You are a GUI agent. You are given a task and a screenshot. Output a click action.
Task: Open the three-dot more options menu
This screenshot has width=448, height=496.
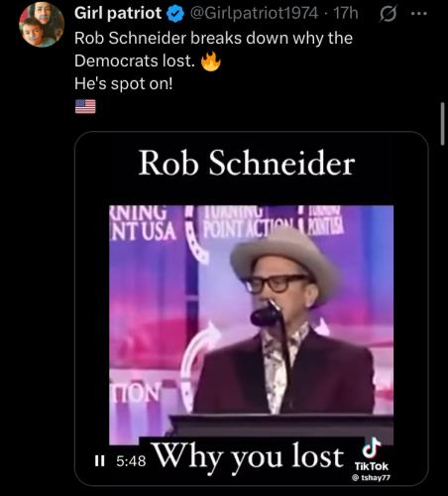pos(419,14)
